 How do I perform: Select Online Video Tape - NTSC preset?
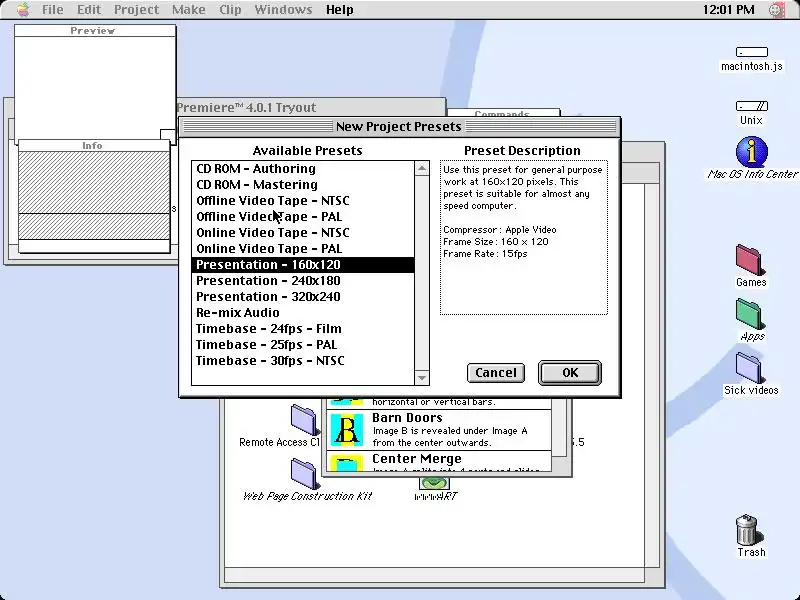303,233
